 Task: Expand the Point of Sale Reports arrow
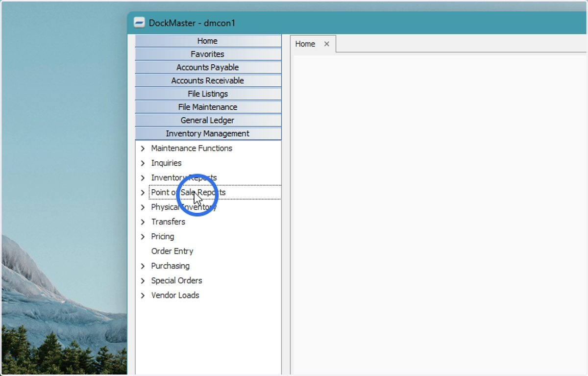tap(143, 193)
